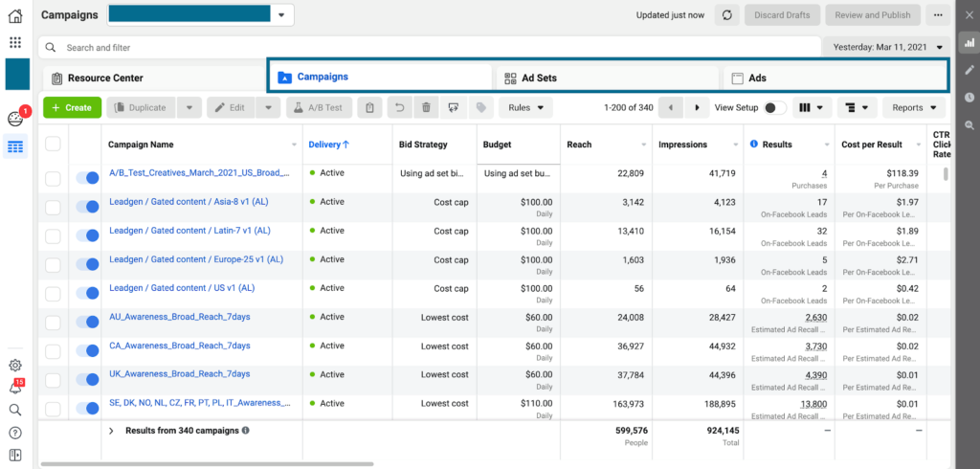Check the select-all checkbox in table header
The height and width of the screenshot is (469, 980).
[53, 145]
